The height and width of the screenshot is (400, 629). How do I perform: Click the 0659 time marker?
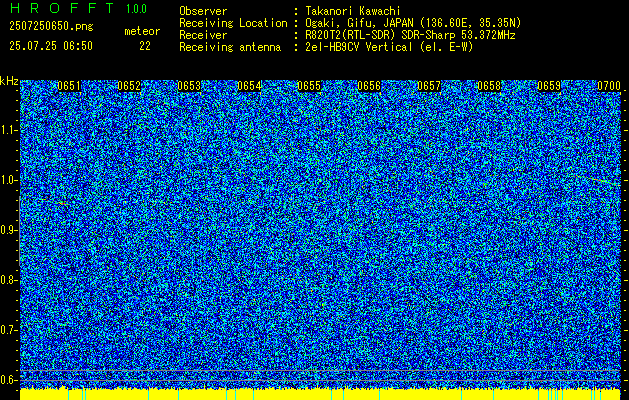pyautogui.click(x=549, y=86)
